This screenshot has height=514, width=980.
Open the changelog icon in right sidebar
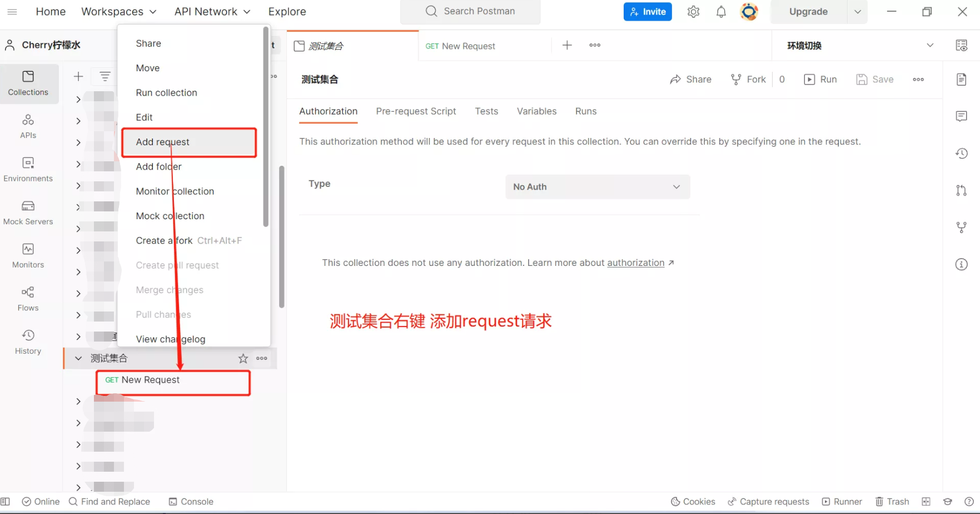pos(961,154)
